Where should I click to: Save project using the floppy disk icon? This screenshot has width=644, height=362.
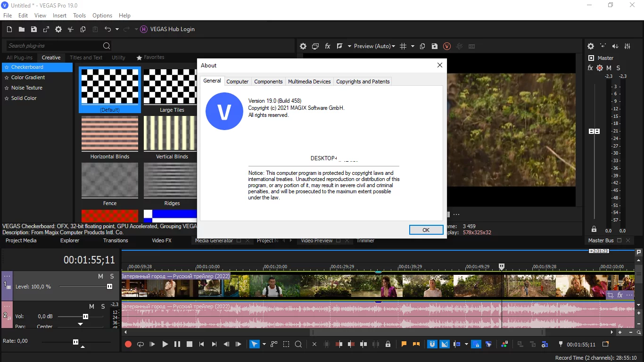[x=34, y=29]
